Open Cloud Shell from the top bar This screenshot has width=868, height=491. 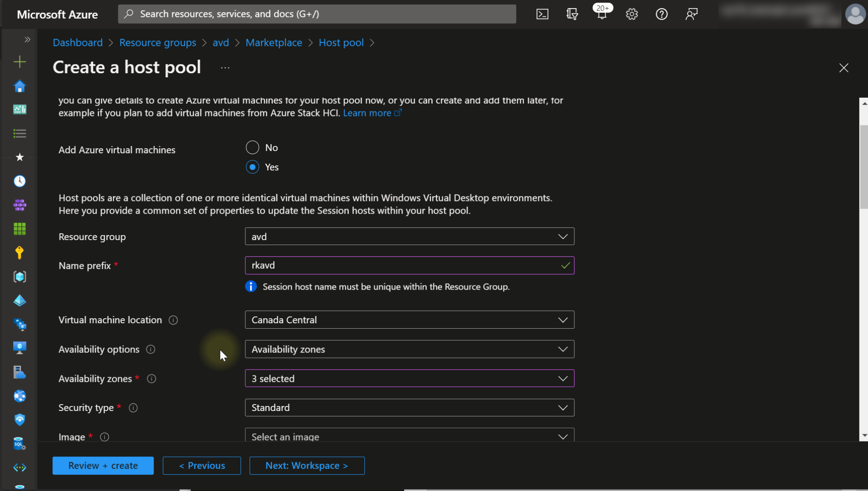(x=542, y=14)
